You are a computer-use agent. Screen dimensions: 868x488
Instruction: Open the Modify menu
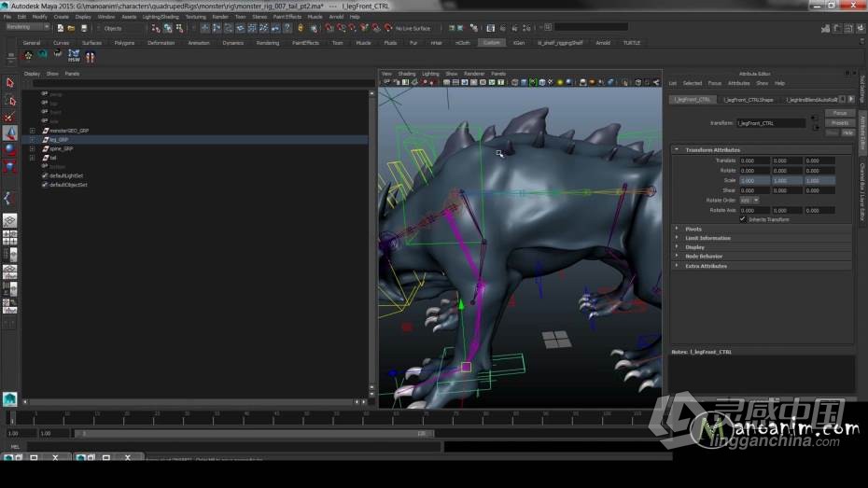[40, 17]
